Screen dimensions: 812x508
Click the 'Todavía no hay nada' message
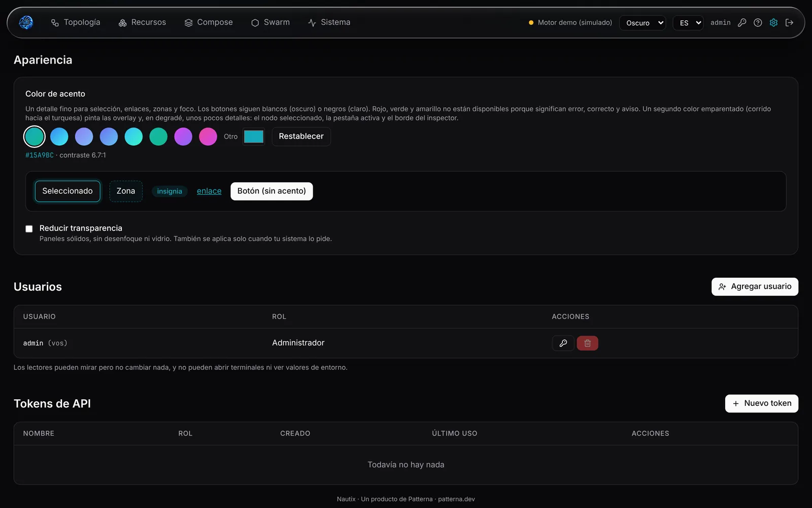pyautogui.click(x=406, y=465)
